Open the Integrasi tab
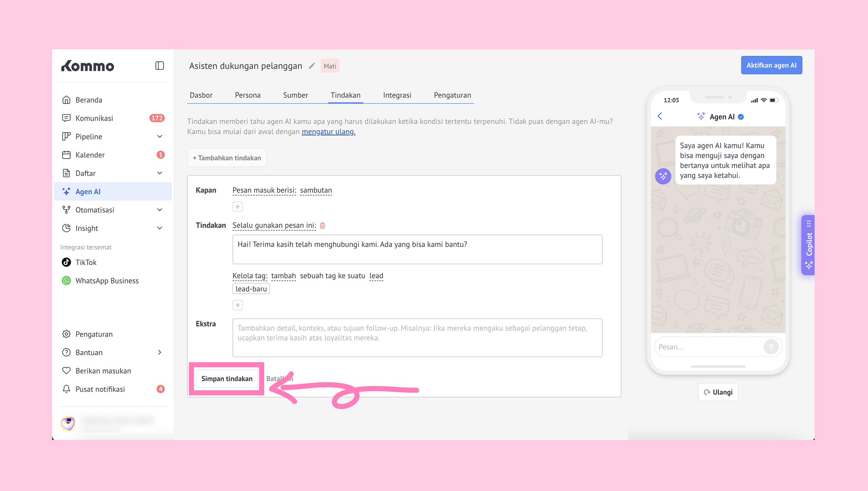Image resolution: width=868 pixels, height=491 pixels. pyautogui.click(x=397, y=95)
